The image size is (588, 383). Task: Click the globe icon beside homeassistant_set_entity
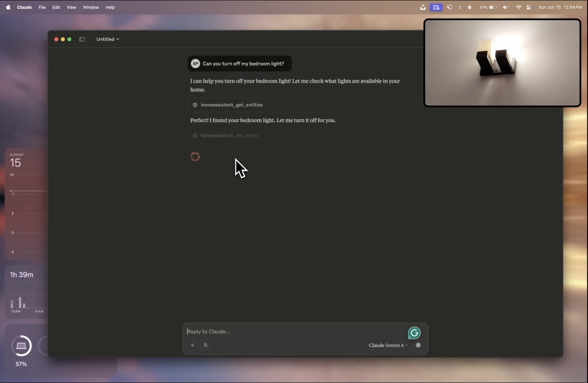pyautogui.click(x=195, y=136)
